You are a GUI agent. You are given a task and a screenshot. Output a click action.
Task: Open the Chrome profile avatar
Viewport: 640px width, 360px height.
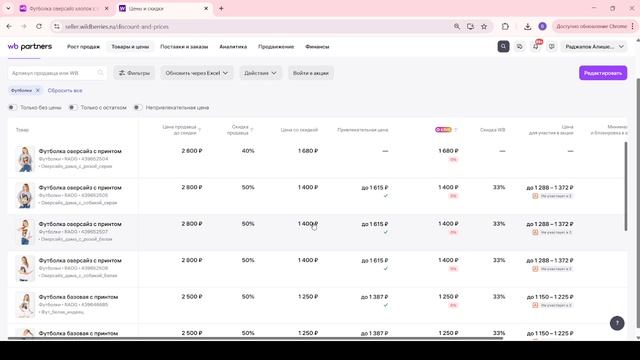[x=542, y=27]
